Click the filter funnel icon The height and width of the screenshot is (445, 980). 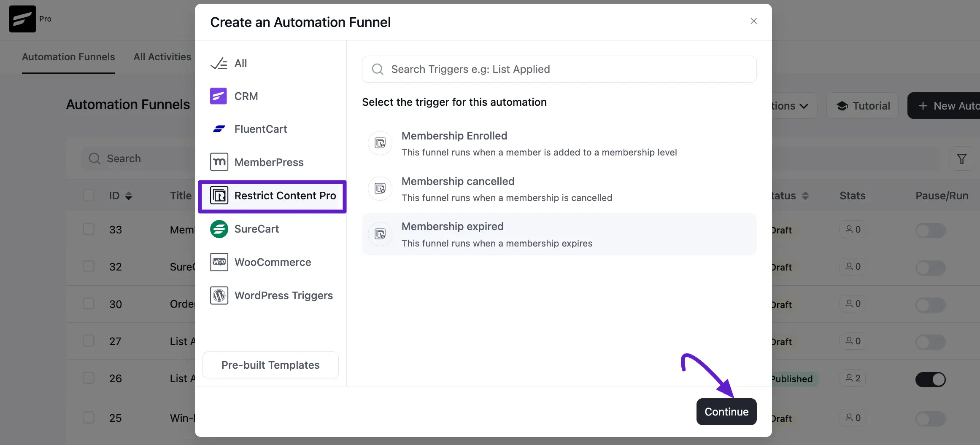click(x=962, y=159)
